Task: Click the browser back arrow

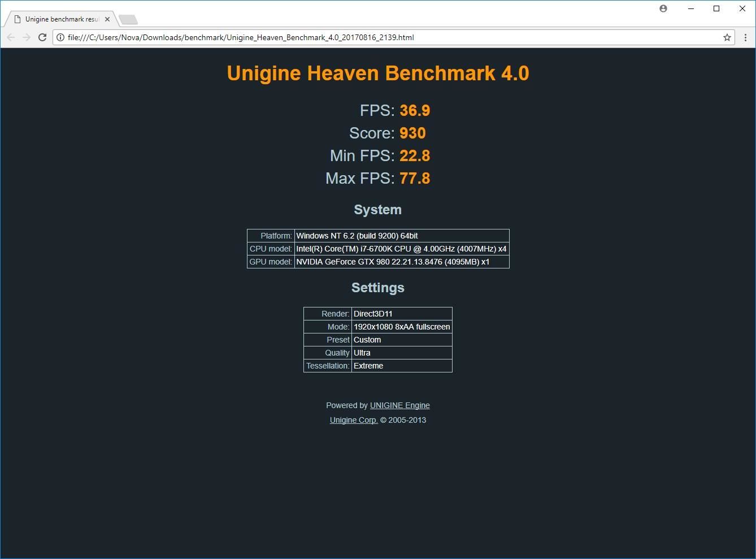Action: 11,37
